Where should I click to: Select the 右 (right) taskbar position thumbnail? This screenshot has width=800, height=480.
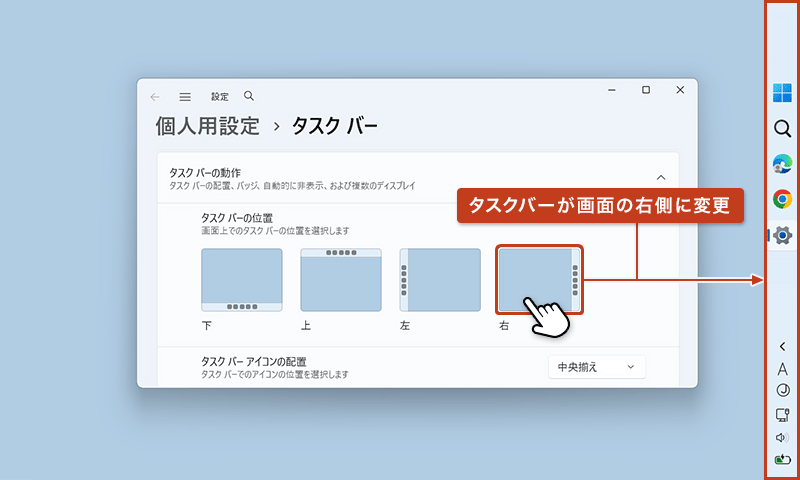[x=539, y=280]
